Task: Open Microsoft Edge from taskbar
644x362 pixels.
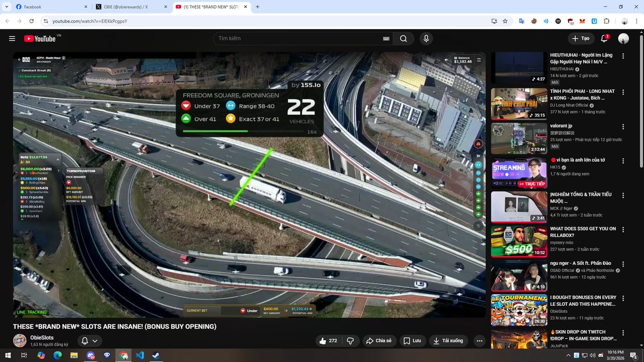Action: (57, 356)
